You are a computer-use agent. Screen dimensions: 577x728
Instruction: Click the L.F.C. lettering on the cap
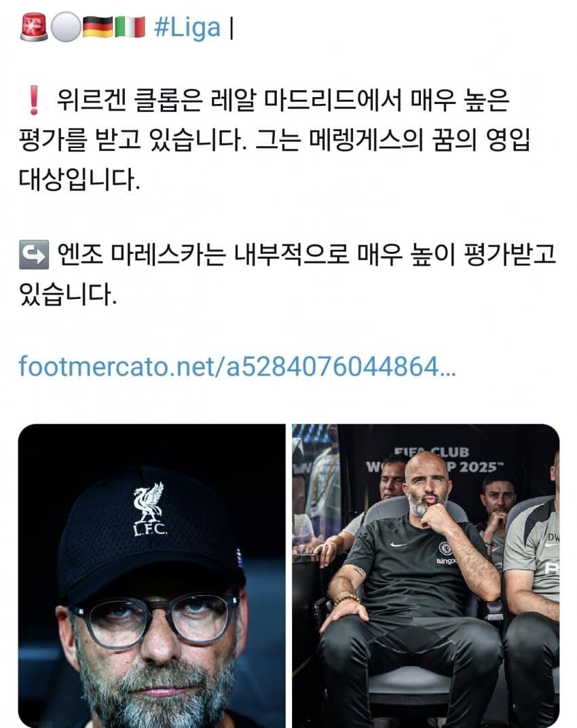click(150, 529)
